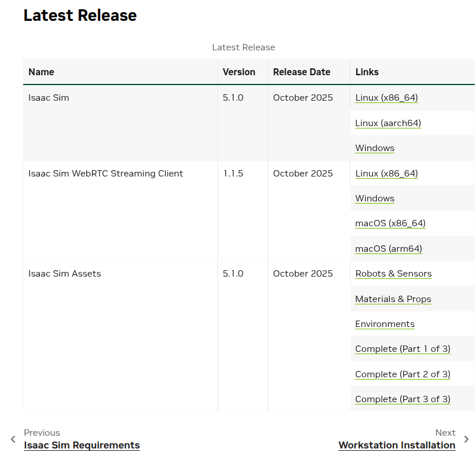This screenshot has height=456, width=476.
Task: Open WebRTC Streaming Client Windows link
Action: pyautogui.click(x=375, y=198)
